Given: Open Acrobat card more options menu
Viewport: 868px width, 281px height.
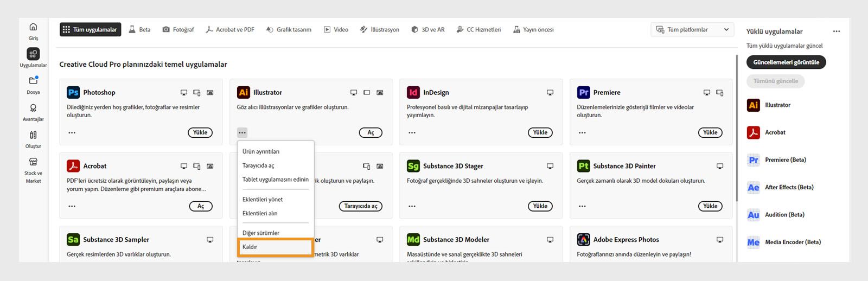Looking at the screenshot, I should pyautogui.click(x=72, y=206).
